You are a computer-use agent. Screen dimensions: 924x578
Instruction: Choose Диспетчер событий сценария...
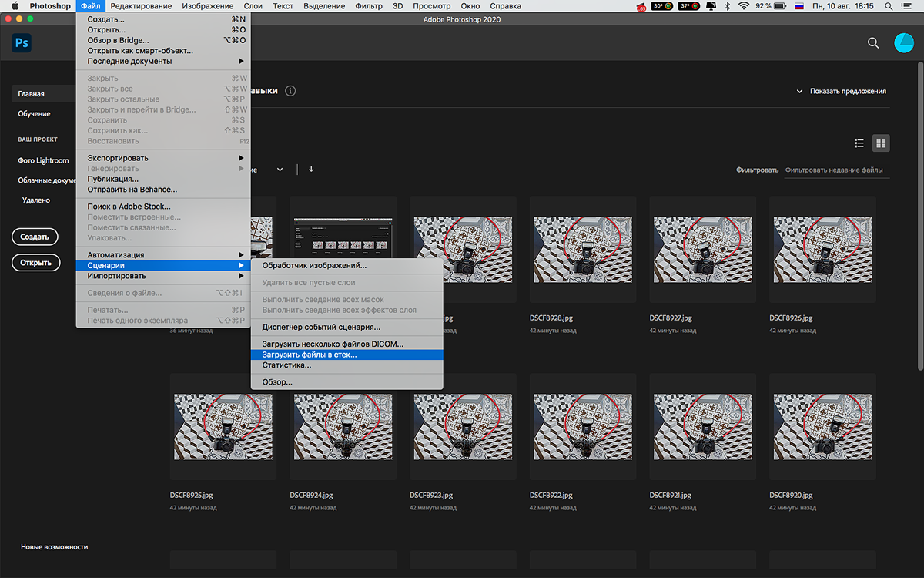click(x=347, y=327)
